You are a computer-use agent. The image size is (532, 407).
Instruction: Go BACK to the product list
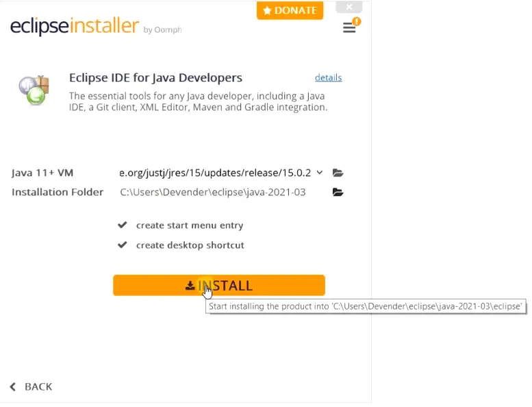pyautogui.click(x=31, y=386)
